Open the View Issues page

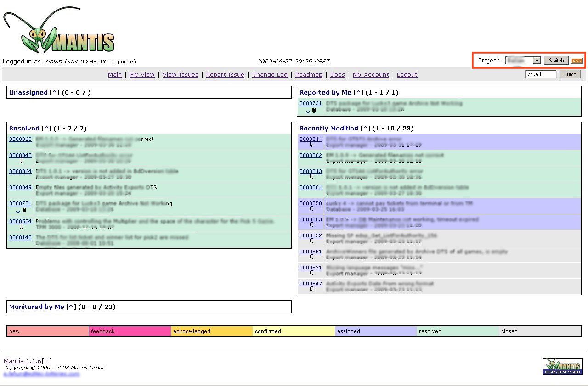coord(180,74)
